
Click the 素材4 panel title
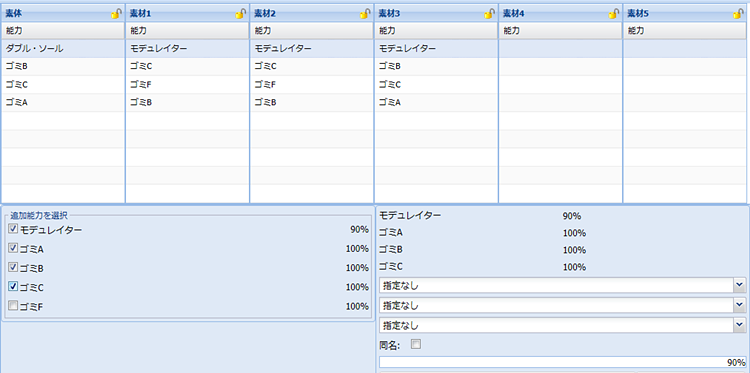(x=514, y=14)
